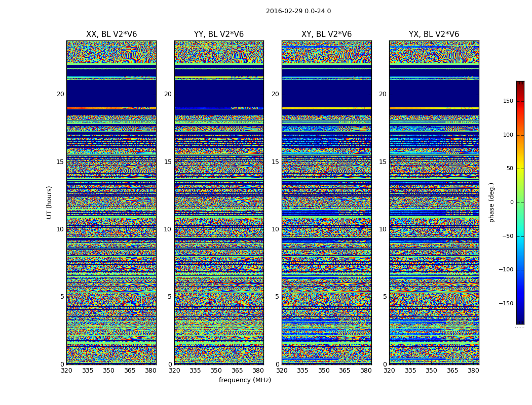
Task: Select the YX, BL V2*V6 subplot title
Action: tap(434, 34)
